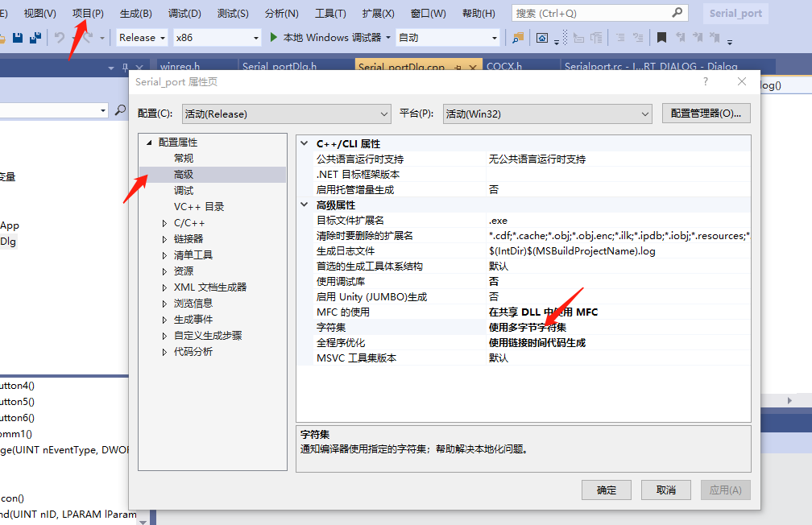Expand the C/C++ tree node
The width and height of the screenshot is (812, 525).
click(x=164, y=223)
